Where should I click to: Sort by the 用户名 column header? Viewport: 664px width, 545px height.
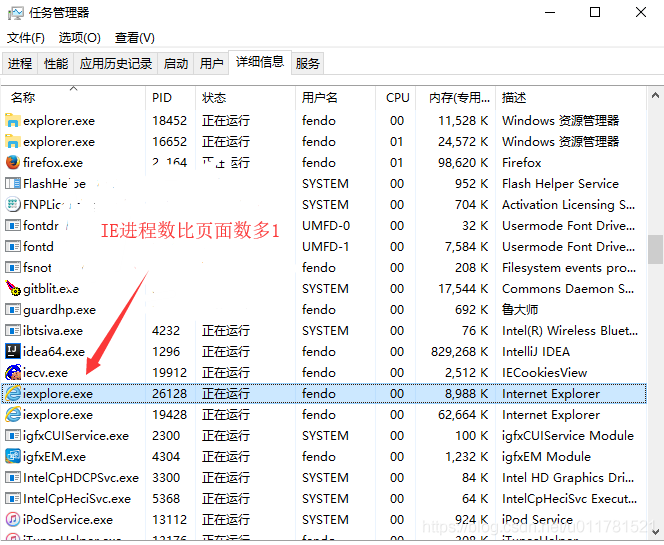[x=335, y=98]
